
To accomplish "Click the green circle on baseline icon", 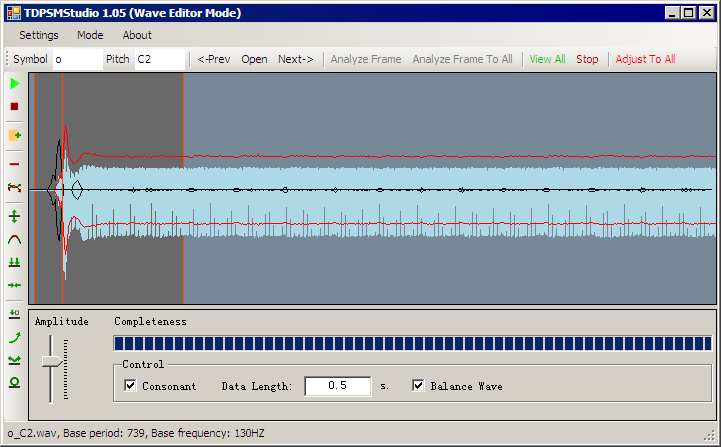I will click(x=15, y=383).
